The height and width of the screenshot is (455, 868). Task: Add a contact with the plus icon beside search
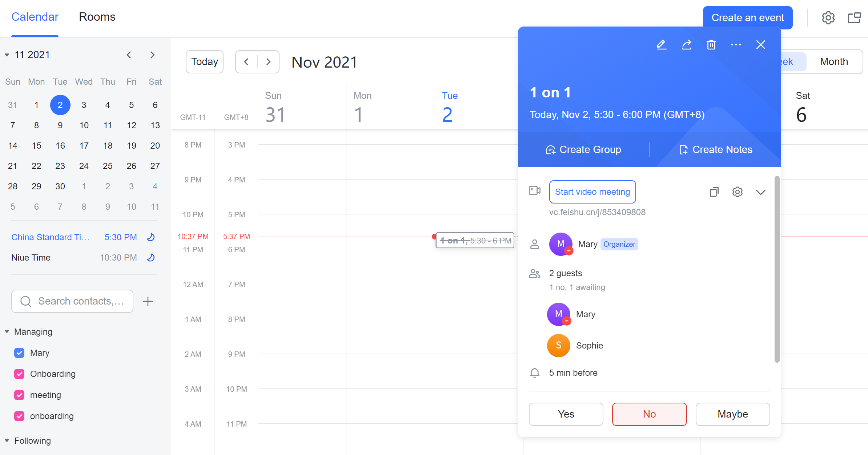point(148,301)
